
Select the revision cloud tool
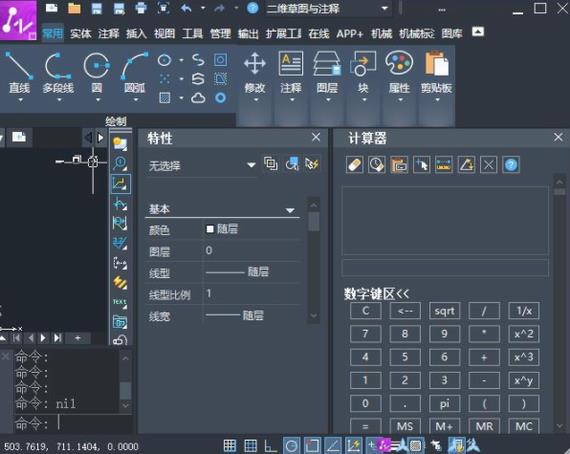tap(198, 98)
